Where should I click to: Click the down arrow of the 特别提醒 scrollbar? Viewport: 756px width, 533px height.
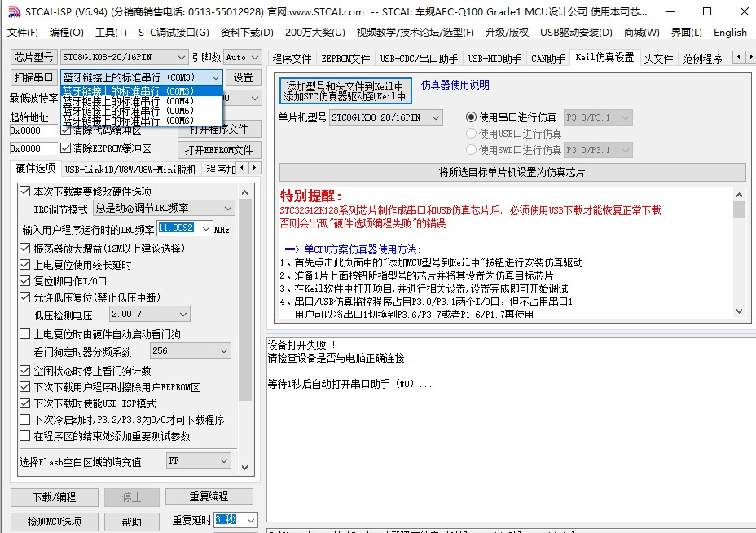[x=740, y=311]
